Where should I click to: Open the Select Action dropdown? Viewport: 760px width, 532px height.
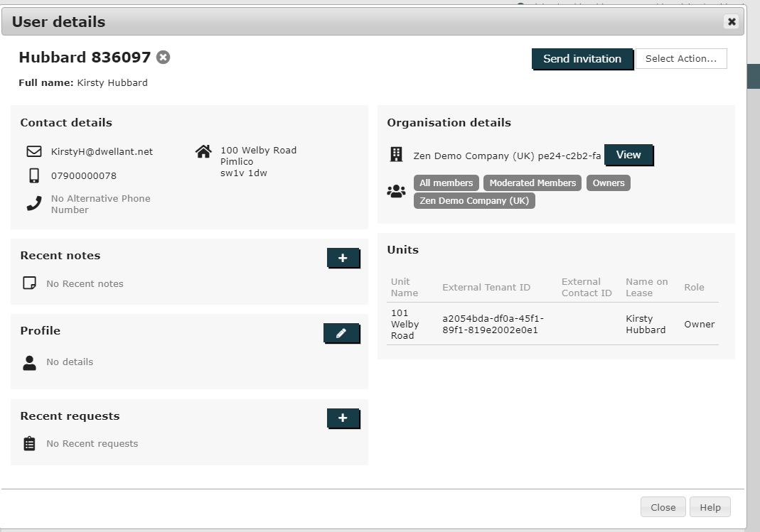click(x=681, y=58)
